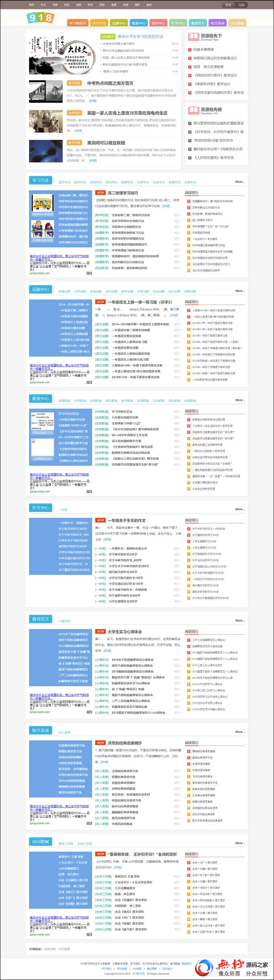Screen dimensions: 274x980
Task: Click the NEW badge beside 一年级关于冬天的作文
Action: pos(100,520)
